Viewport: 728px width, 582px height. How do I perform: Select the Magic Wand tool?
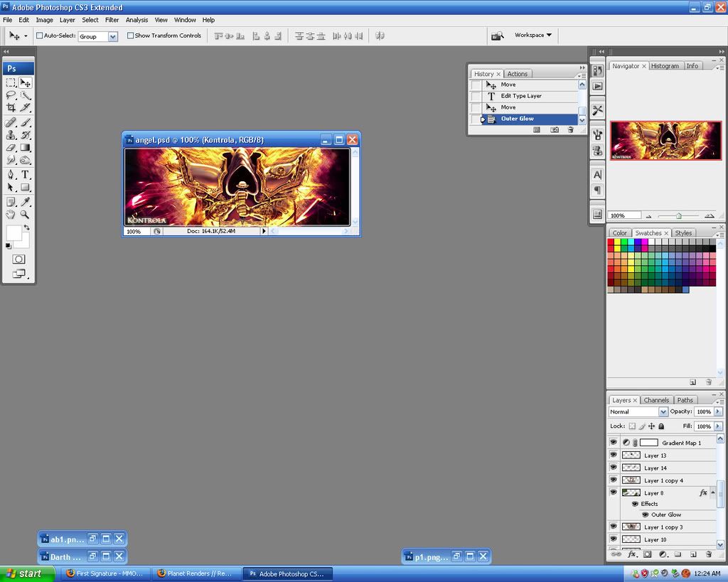click(26, 96)
